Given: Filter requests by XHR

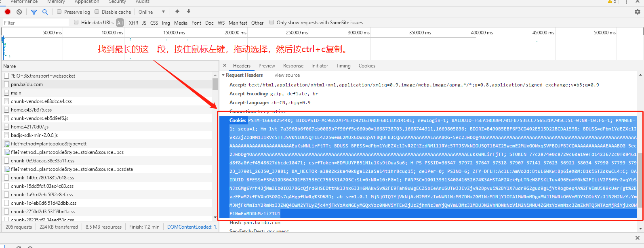Looking at the screenshot, I should click(133, 23).
